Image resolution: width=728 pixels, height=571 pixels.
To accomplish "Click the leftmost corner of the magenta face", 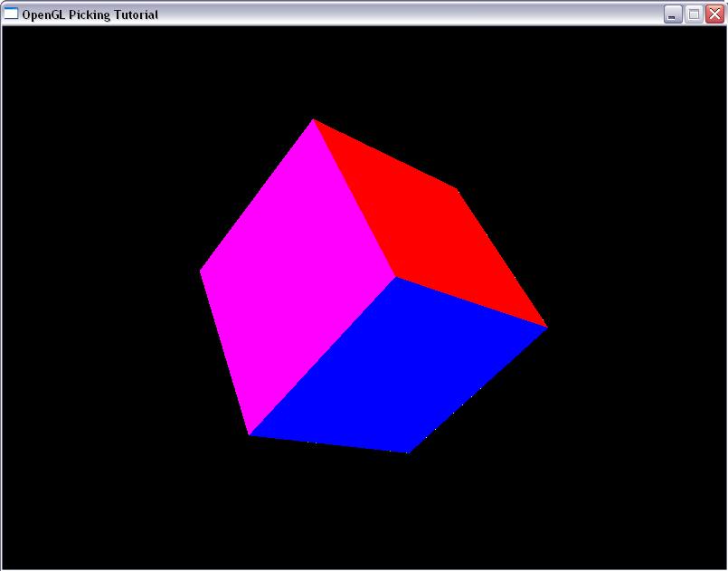I will pos(202,270).
